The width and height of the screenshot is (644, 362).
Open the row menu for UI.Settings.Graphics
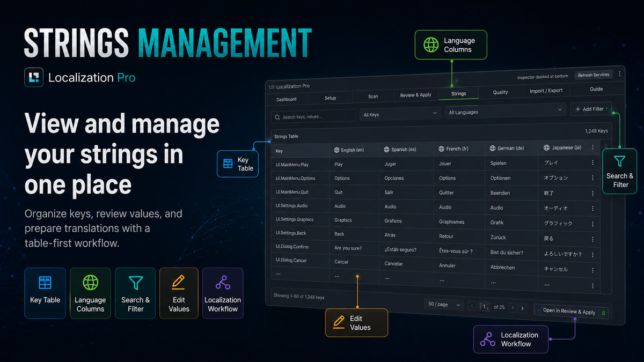coord(593,224)
